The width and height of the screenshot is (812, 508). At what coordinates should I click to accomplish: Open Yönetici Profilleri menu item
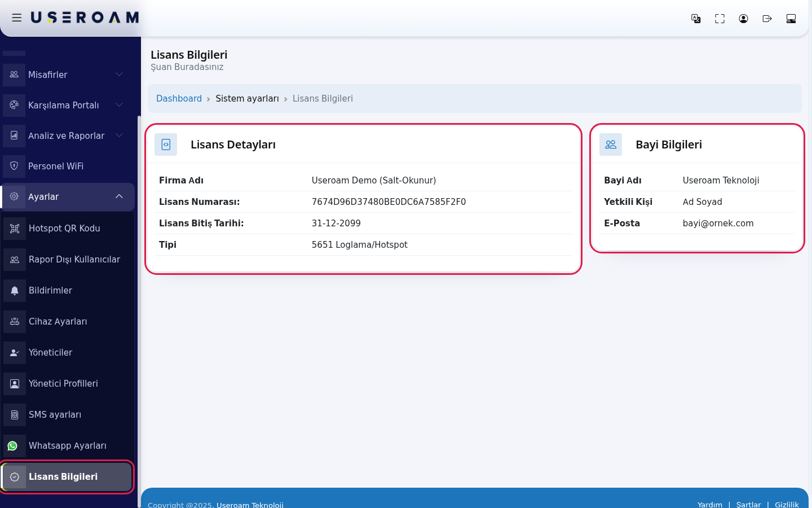pos(68,384)
